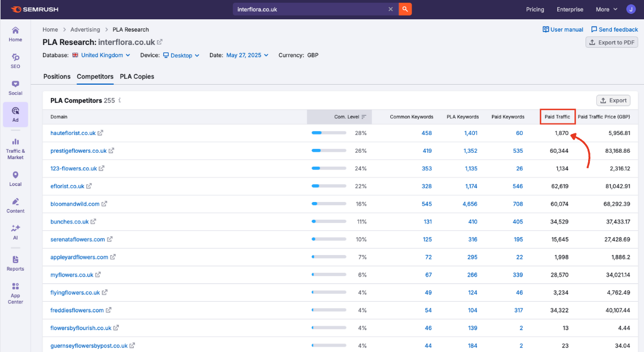The height and width of the screenshot is (352, 644).
Task: Go to Local sidebar section
Action: click(x=15, y=179)
